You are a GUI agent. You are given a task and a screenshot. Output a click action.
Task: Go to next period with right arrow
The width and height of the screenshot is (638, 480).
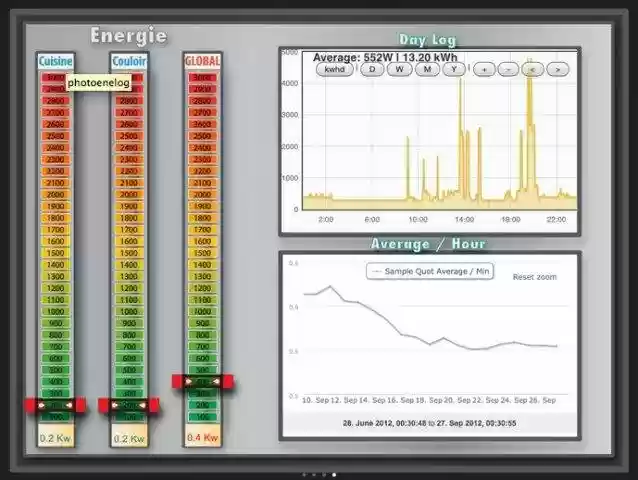558,70
